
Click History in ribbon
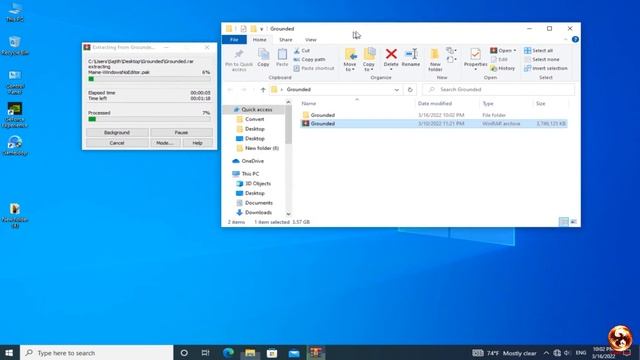click(x=503, y=68)
